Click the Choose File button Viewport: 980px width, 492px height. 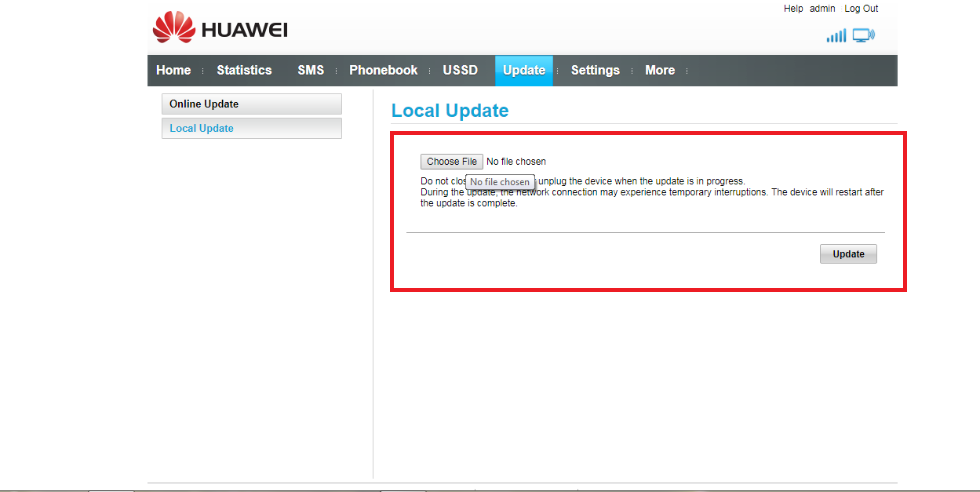coord(452,162)
